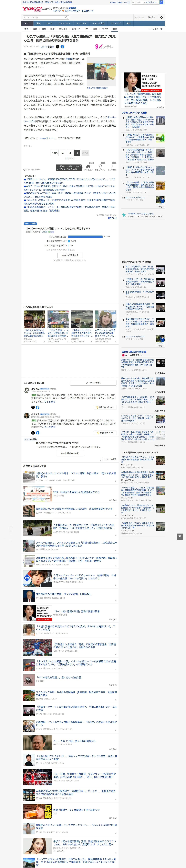Viewport: 186px width, 868px height.
Task: Open the 速報 tab
Action: (x=38, y=23)
